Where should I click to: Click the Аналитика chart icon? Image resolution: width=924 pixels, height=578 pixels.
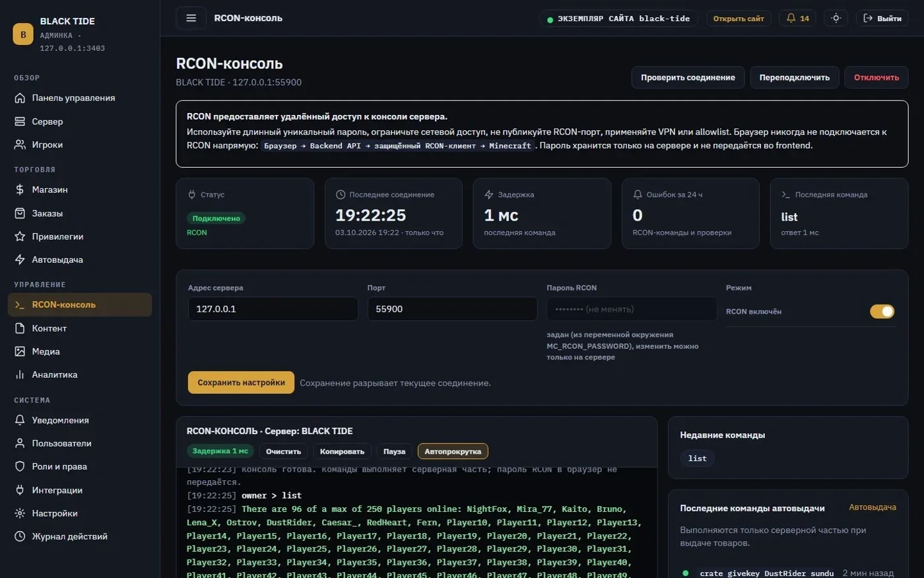click(20, 375)
